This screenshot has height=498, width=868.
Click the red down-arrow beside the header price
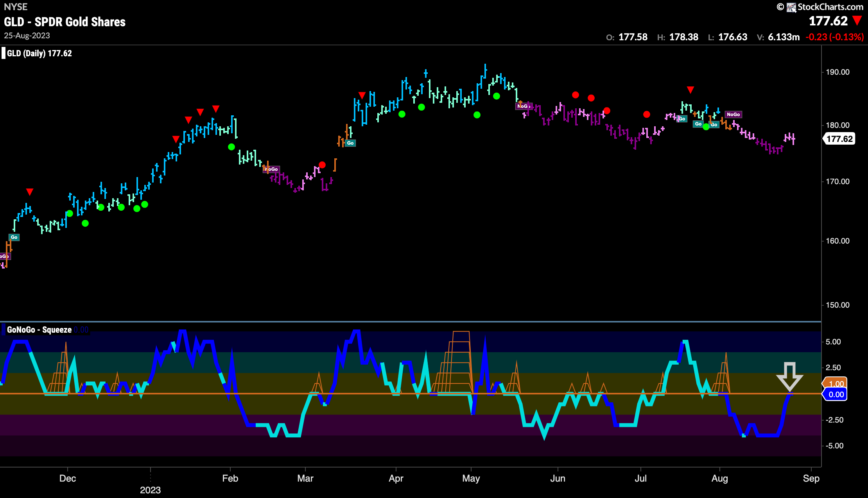[x=857, y=21]
